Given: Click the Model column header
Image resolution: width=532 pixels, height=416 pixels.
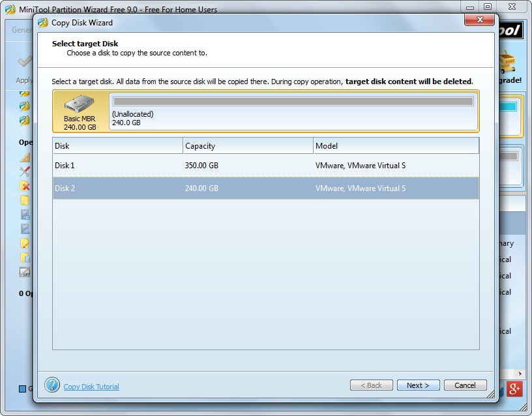Looking at the screenshot, I should coord(396,146).
